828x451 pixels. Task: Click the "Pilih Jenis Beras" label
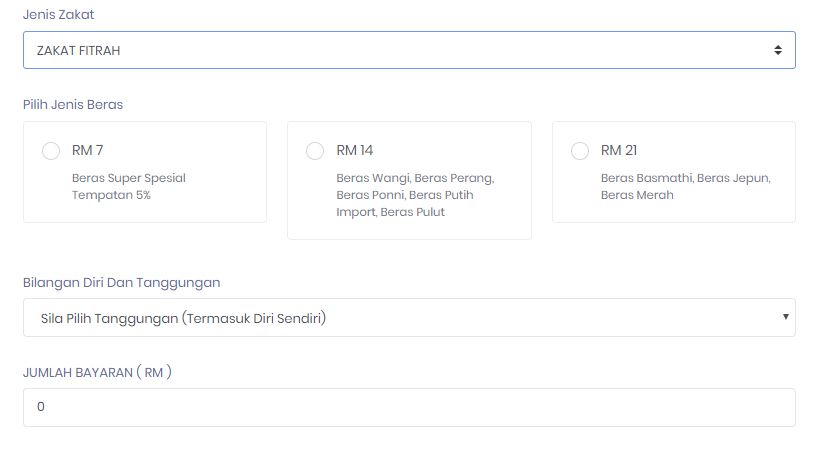[x=73, y=104]
